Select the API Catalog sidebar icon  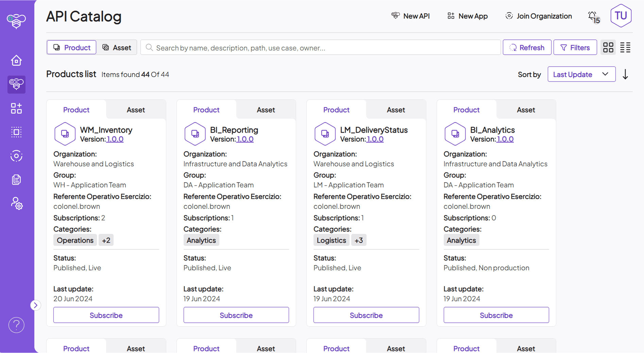pyautogui.click(x=16, y=85)
